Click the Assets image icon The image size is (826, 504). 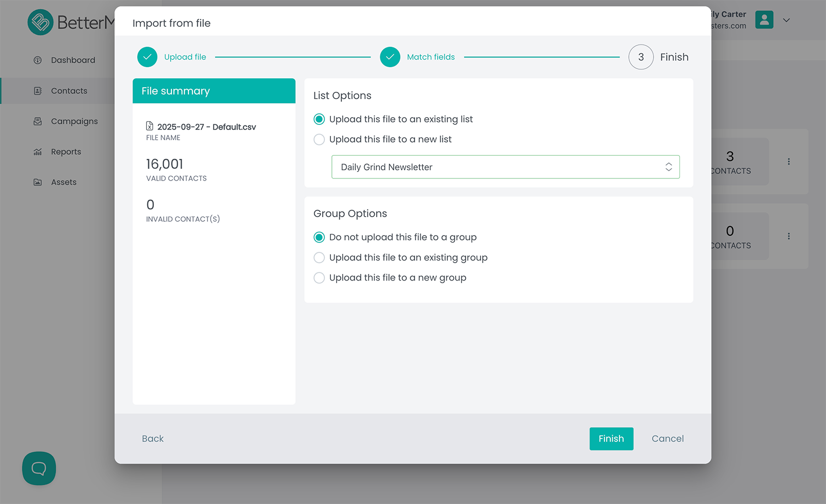(x=38, y=182)
